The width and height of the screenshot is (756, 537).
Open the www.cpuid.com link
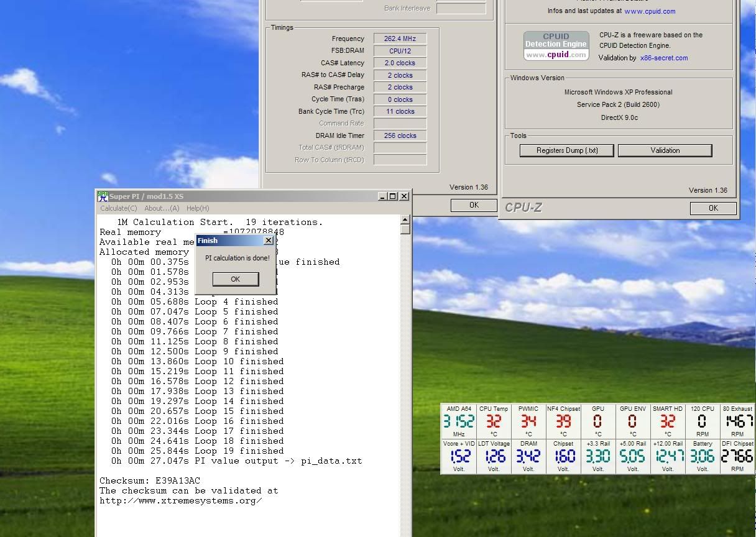[650, 11]
